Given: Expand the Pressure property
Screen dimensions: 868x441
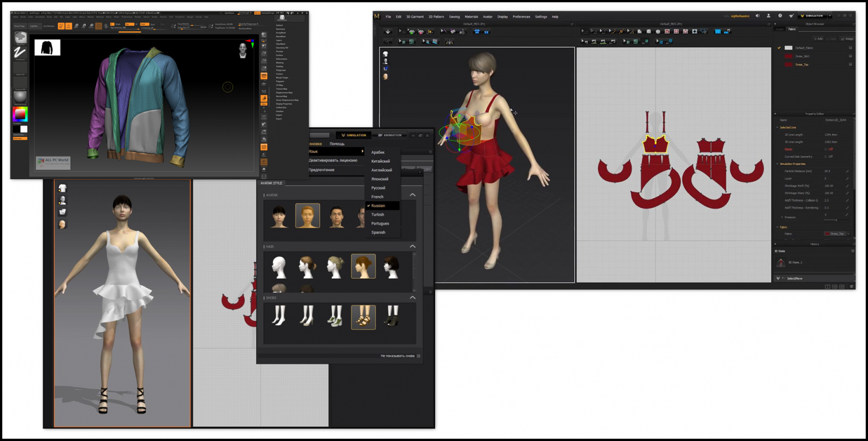Looking at the screenshot, I should click(782, 217).
